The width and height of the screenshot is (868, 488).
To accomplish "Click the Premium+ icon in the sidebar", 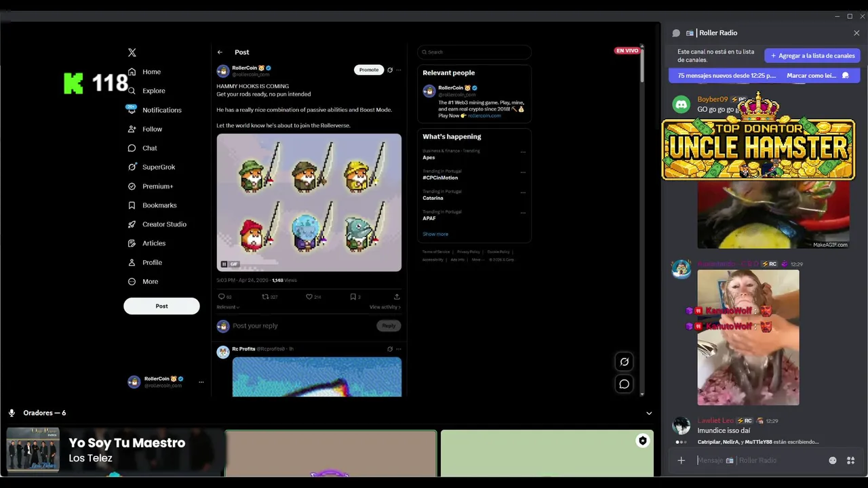I will point(132,186).
